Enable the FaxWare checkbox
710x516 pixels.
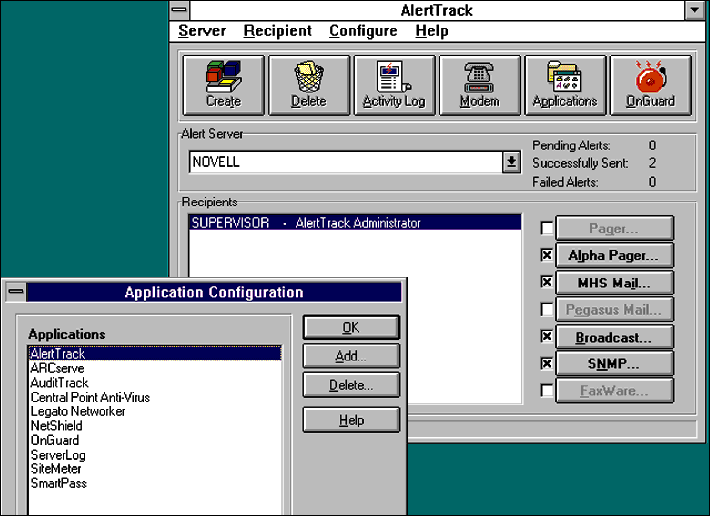(547, 390)
